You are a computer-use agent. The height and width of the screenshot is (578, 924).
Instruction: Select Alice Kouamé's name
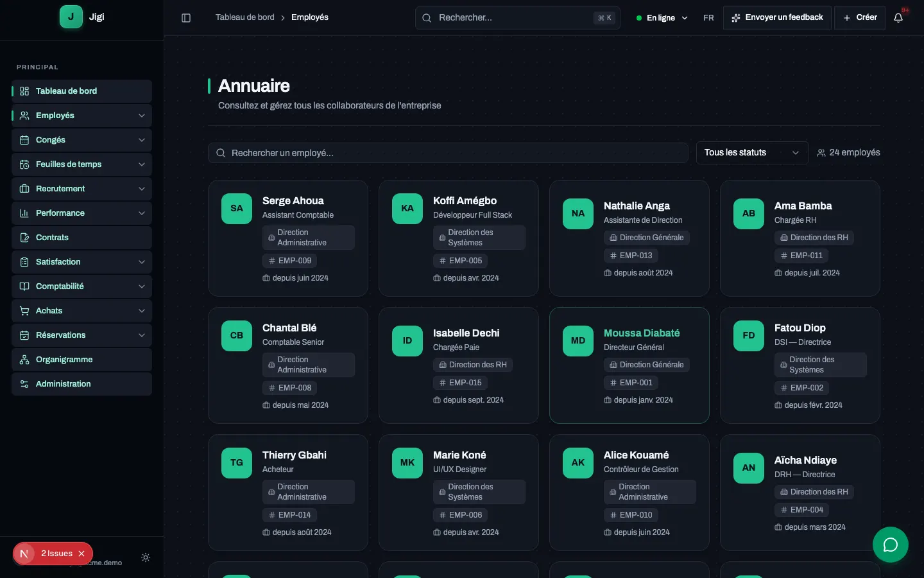(636, 455)
